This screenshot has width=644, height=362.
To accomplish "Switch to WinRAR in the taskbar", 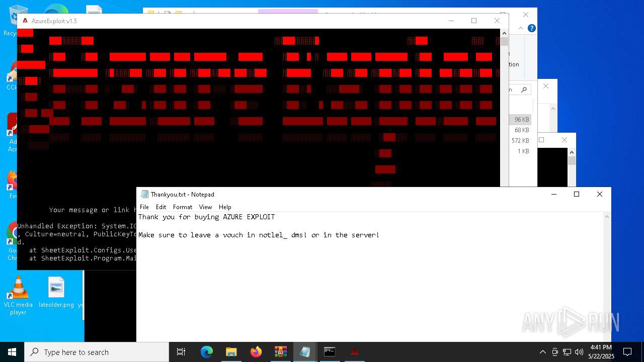I will click(x=280, y=352).
